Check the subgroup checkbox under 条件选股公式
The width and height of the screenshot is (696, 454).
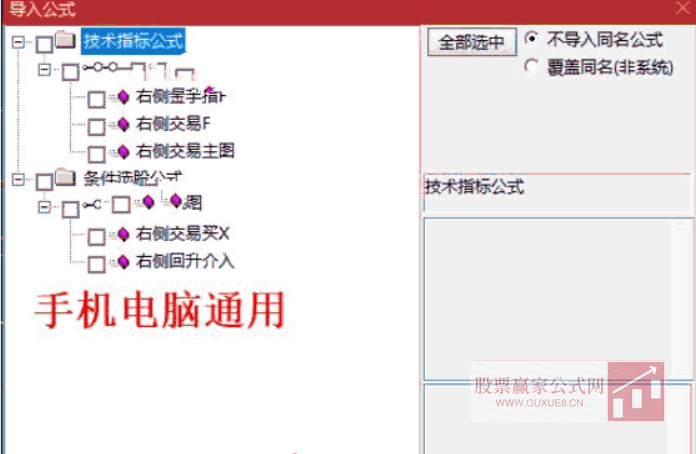tap(71, 209)
